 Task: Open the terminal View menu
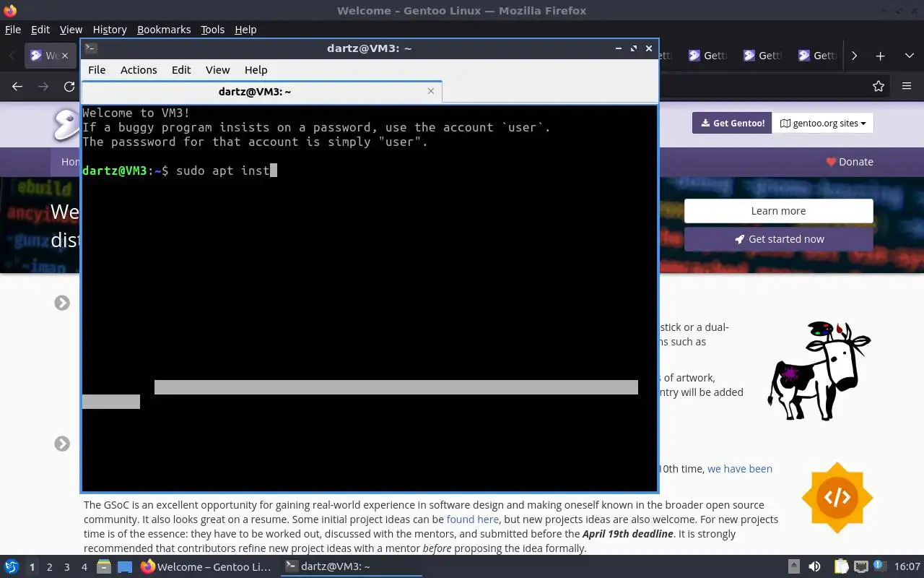tap(217, 70)
